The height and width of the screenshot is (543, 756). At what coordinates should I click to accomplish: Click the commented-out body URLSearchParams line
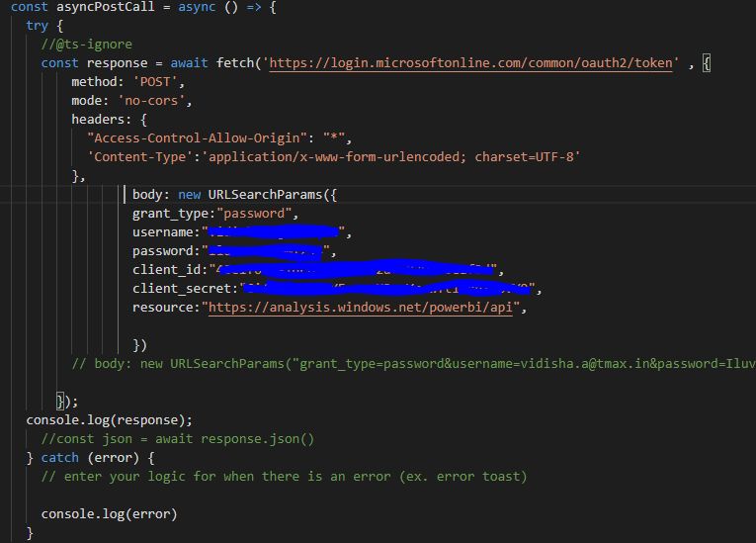[x=413, y=364]
